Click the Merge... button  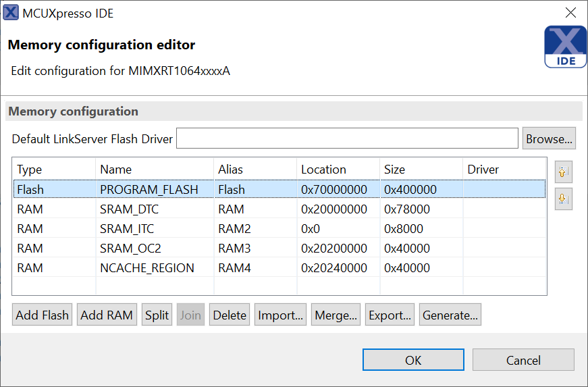[336, 315]
